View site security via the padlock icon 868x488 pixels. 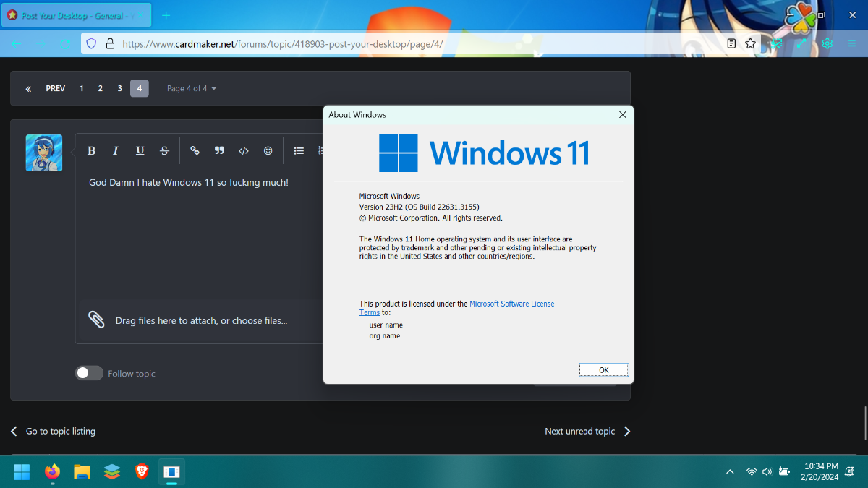110,43
